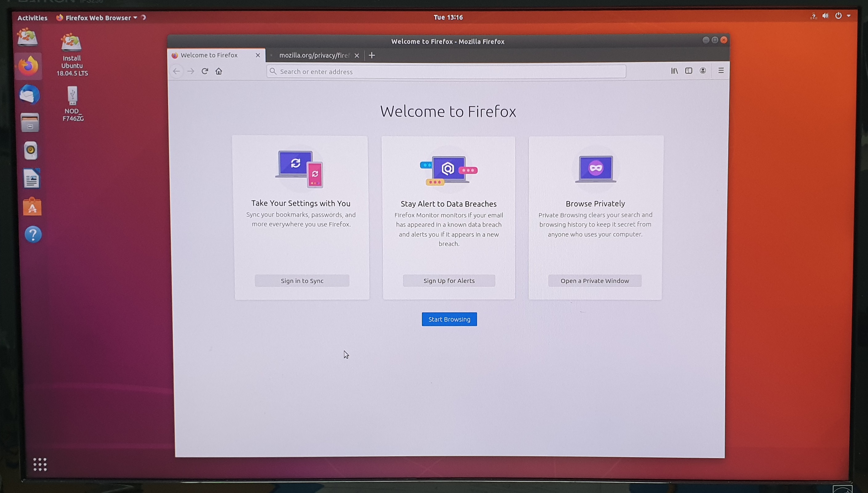This screenshot has height=493, width=868.
Task: Open the Firefox Account icon
Action: (x=703, y=71)
